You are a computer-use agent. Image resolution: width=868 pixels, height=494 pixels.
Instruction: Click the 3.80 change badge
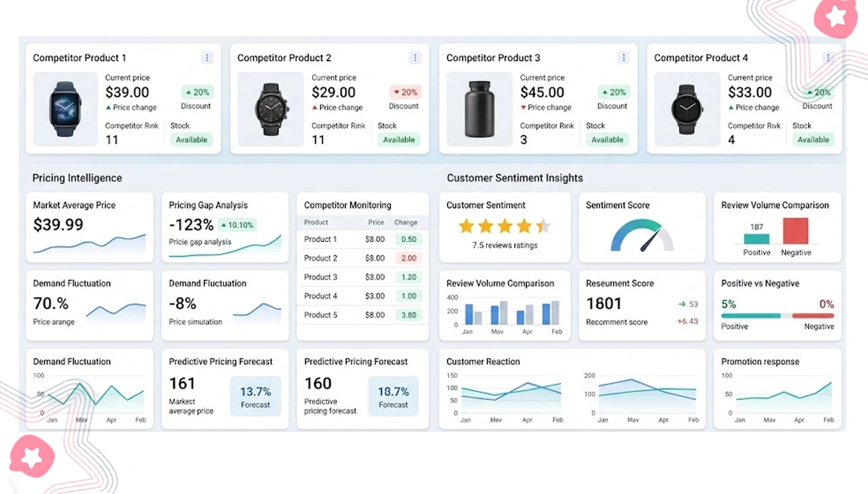pos(409,315)
